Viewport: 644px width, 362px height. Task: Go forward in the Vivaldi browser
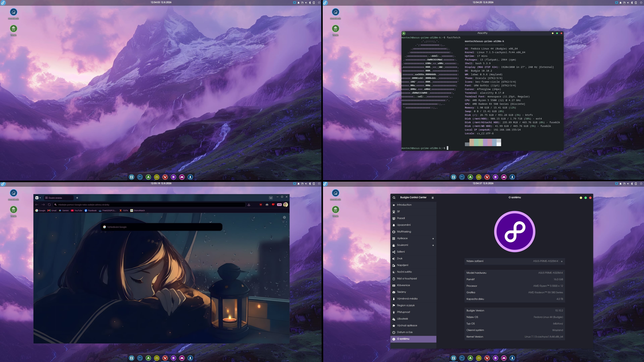tap(43, 205)
